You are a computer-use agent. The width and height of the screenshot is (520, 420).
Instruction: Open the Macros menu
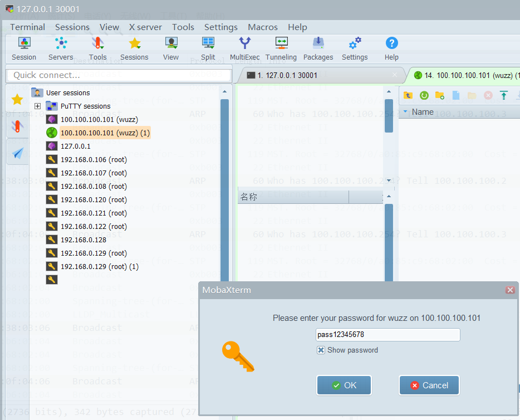click(x=263, y=27)
